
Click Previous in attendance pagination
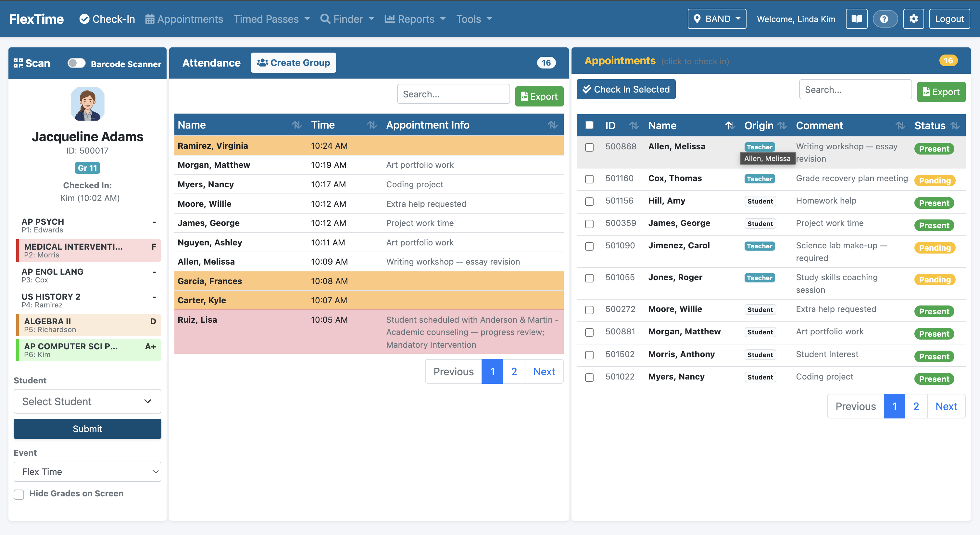point(454,371)
